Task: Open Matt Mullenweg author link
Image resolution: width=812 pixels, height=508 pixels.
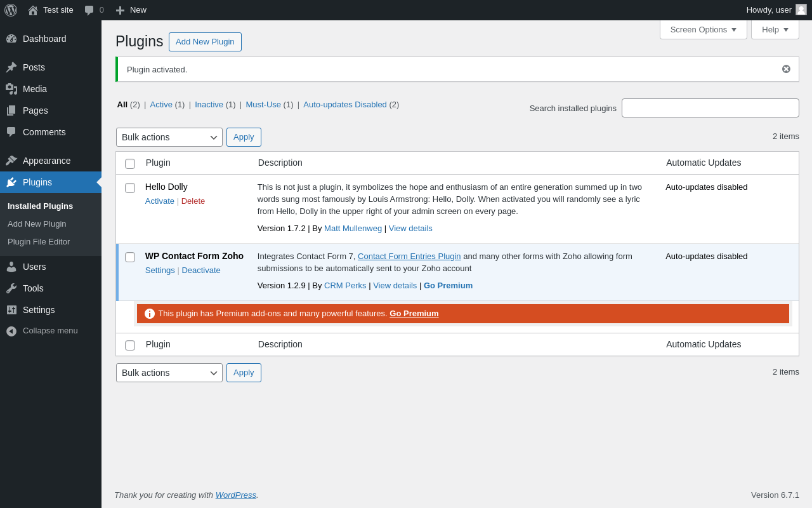Action: (x=353, y=229)
